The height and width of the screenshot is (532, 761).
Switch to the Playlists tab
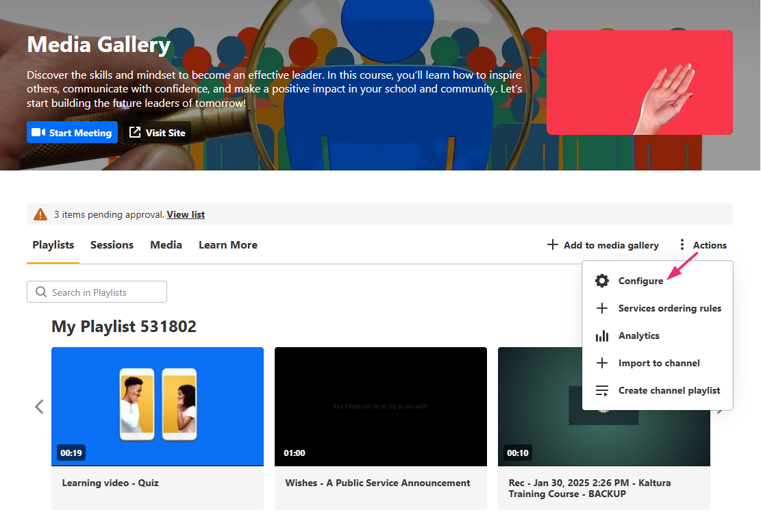coord(53,245)
